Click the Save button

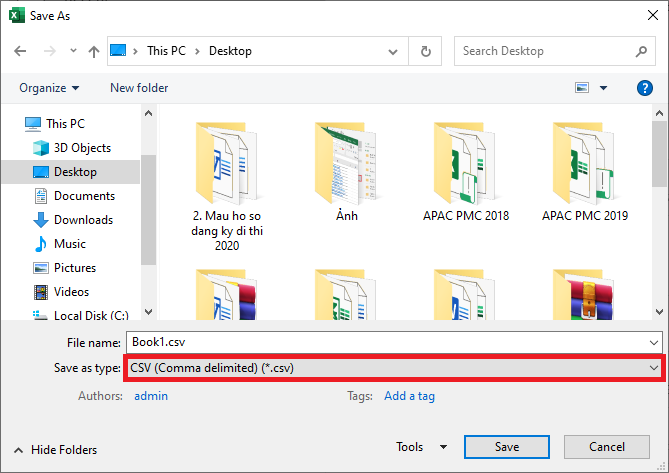(507, 447)
